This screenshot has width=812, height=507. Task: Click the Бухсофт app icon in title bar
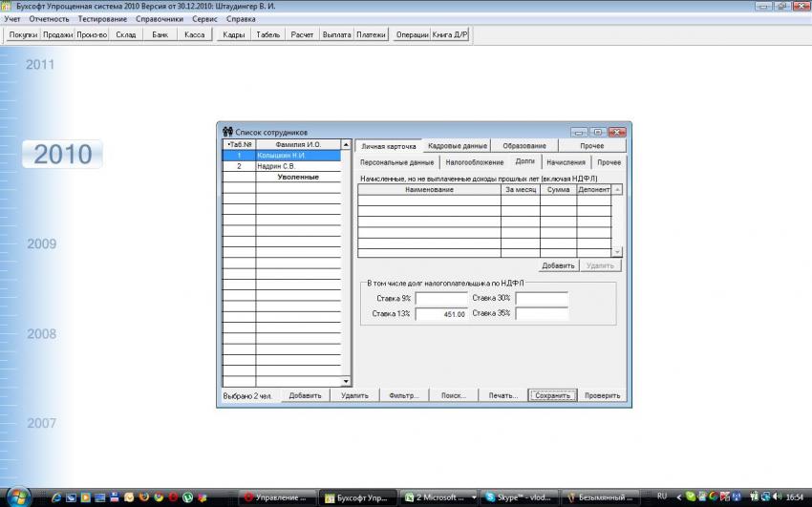(8, 6)
